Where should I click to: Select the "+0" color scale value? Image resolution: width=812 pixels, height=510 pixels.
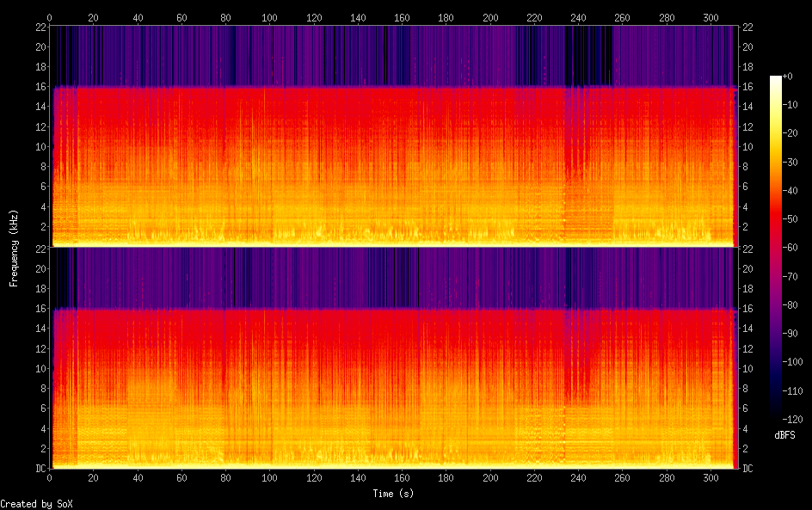coord(787,76)
